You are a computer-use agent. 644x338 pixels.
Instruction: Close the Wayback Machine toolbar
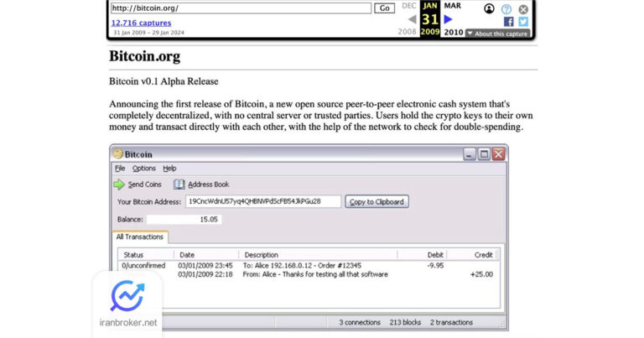click(x=523, y=9)
